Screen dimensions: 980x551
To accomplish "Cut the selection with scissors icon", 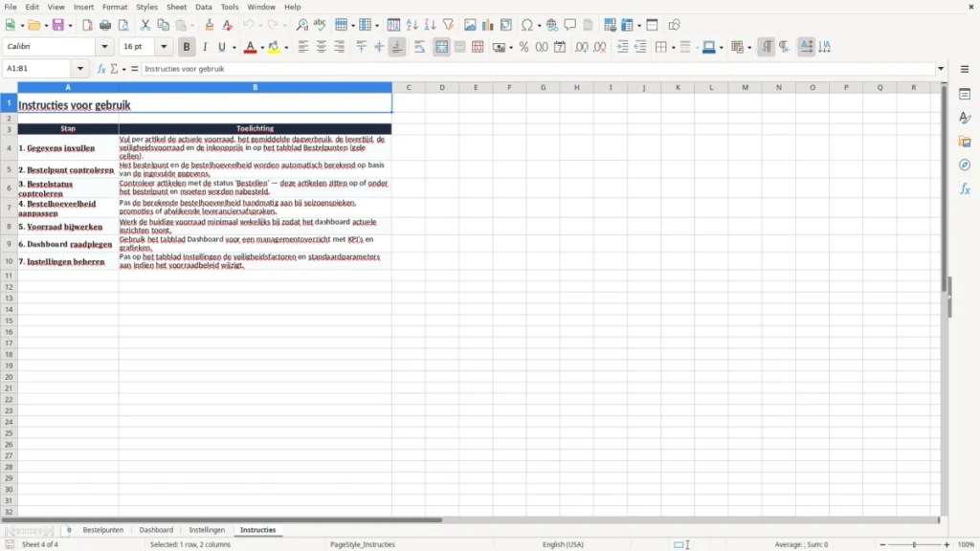I will click(x=145, y=25).
